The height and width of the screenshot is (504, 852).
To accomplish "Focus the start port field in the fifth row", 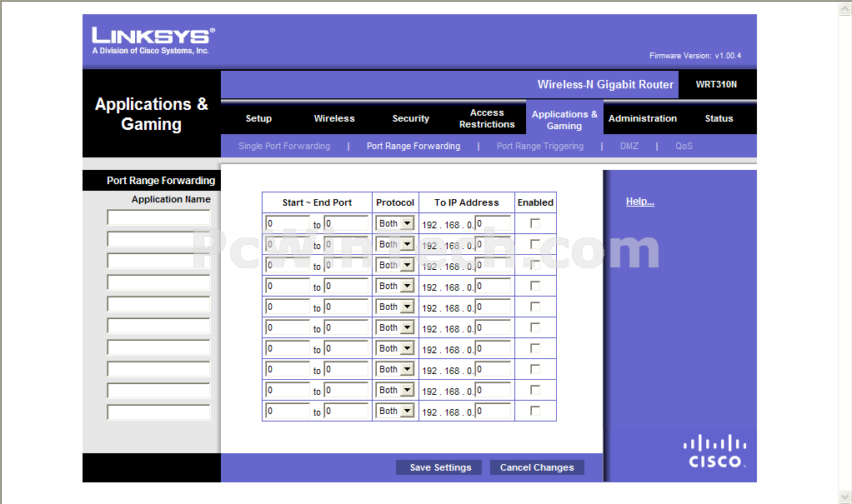I will [x=288, y=307].
